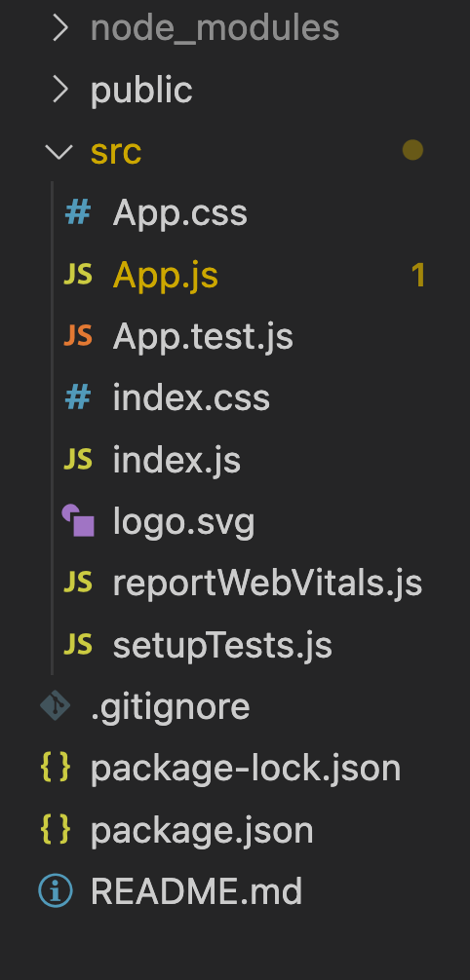Open the package.json file

coord(202,831)
